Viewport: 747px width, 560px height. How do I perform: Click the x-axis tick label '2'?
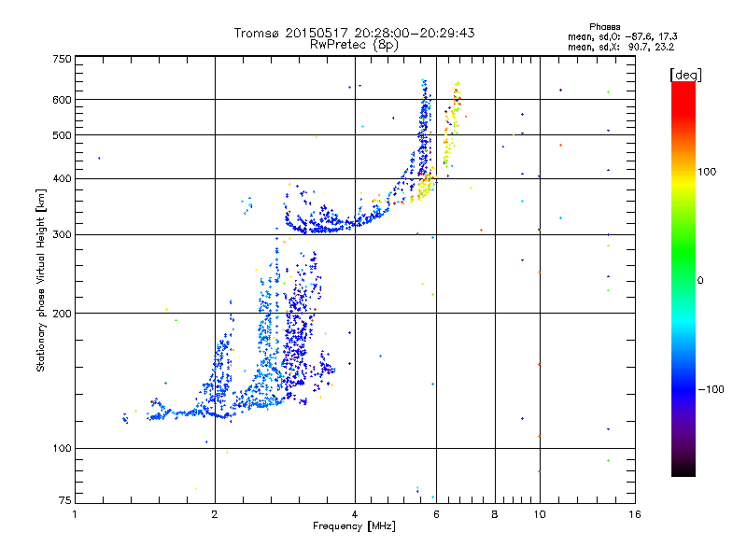[215, 514]
